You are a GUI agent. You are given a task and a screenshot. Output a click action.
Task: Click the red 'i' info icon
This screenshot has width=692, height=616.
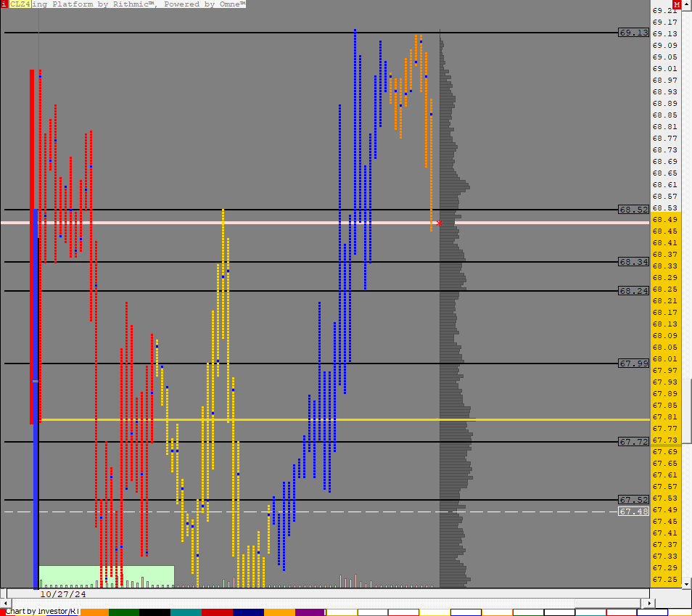tap(4, 4)
